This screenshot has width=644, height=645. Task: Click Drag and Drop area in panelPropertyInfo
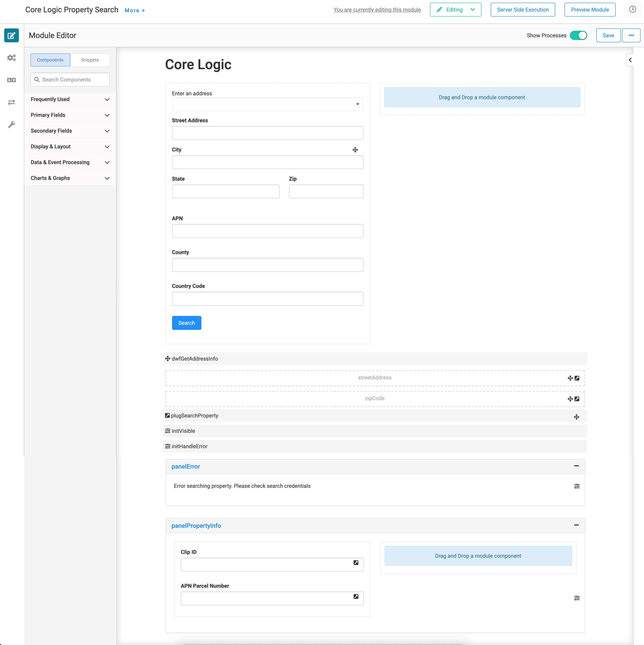[478, 556]
